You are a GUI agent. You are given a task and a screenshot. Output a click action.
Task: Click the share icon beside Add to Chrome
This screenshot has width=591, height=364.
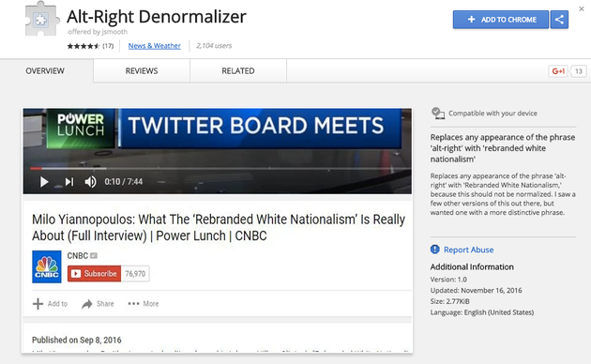point(559,20)
